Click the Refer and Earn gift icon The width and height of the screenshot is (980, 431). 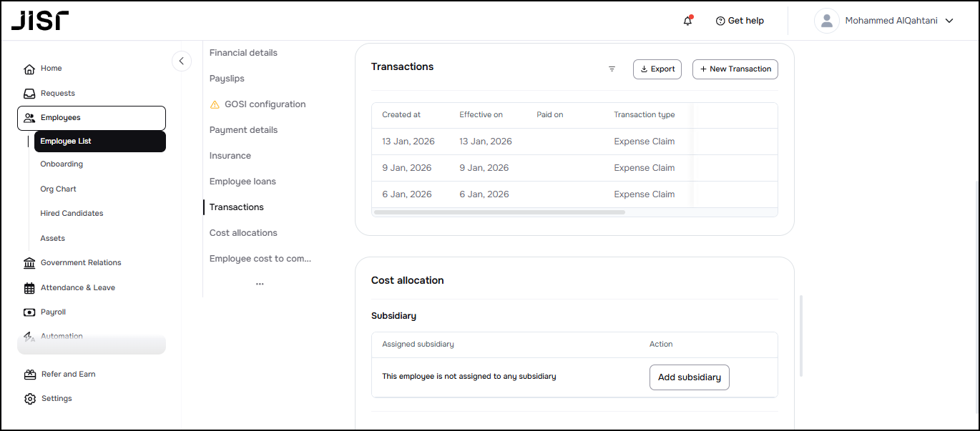pyautogui.click(x=29, y=375)
